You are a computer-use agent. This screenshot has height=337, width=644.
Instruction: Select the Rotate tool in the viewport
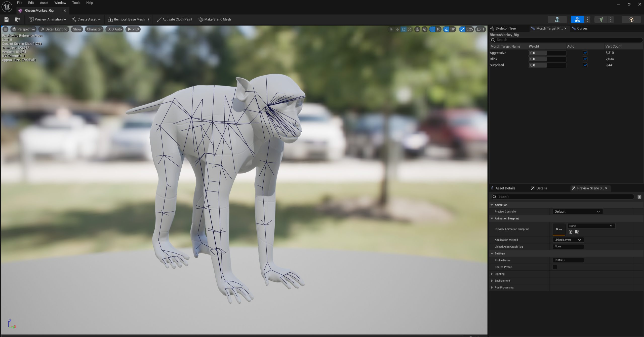tap(403, 29)
